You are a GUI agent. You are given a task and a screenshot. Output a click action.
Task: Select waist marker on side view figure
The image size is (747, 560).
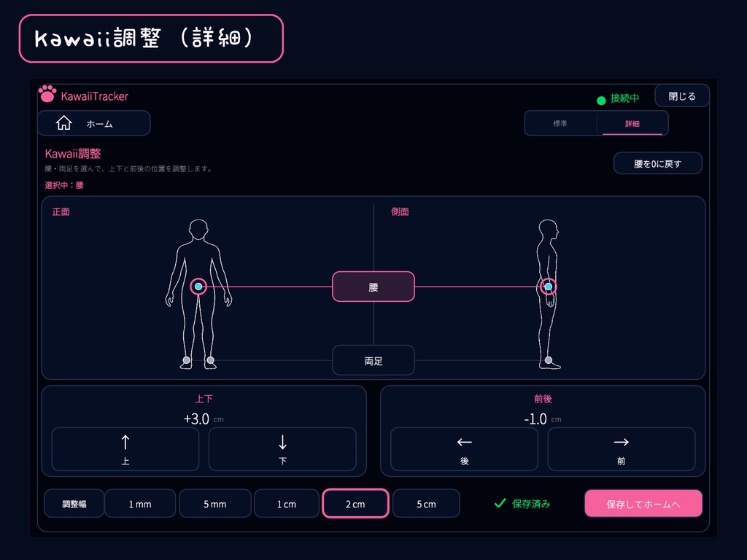pos(549,286)
